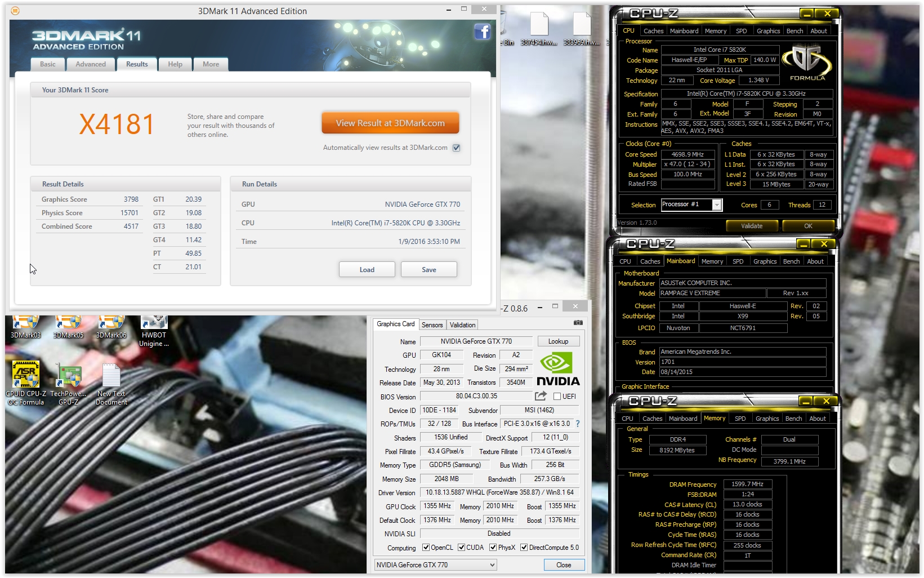Open the 3DMark05 desktop shortcut
This screenshot has width=924, height=578.
pos(68,327)
